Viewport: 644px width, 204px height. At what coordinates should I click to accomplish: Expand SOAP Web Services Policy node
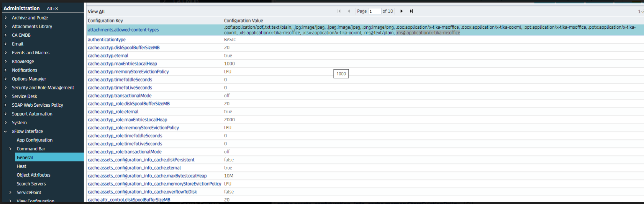pos(5,105)
